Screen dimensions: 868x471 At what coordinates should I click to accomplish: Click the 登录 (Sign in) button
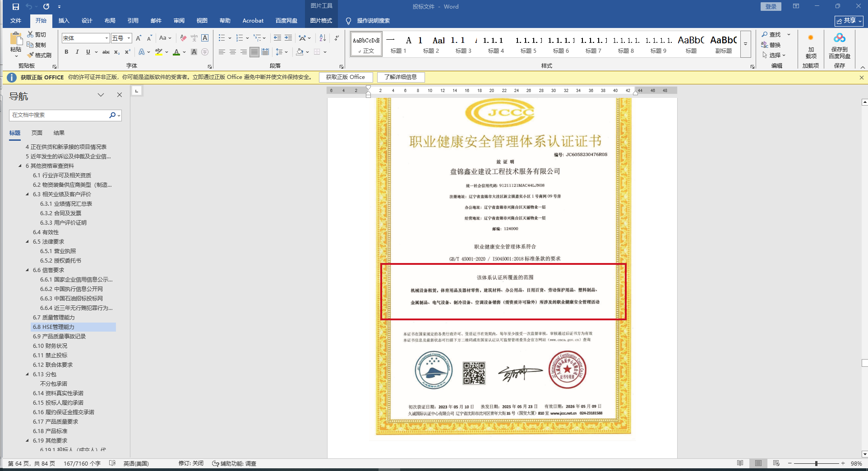click(771, 6)
